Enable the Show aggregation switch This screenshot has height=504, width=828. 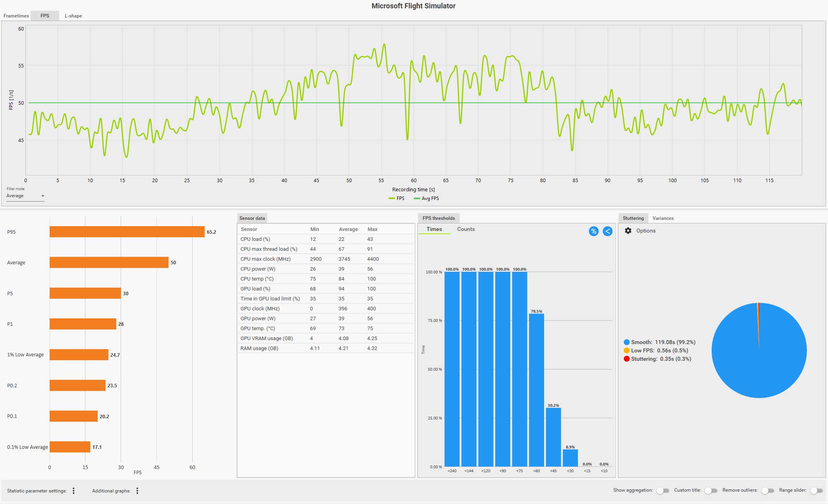click(662, 491)
